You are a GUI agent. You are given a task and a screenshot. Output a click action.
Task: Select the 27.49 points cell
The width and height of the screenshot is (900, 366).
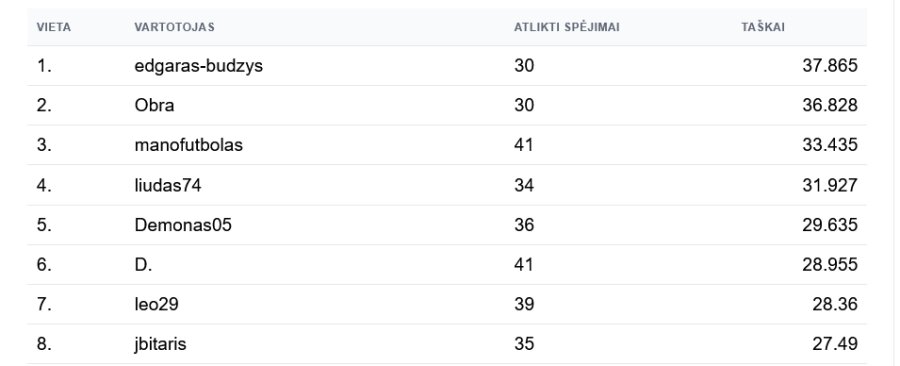(x=835, y=344)
